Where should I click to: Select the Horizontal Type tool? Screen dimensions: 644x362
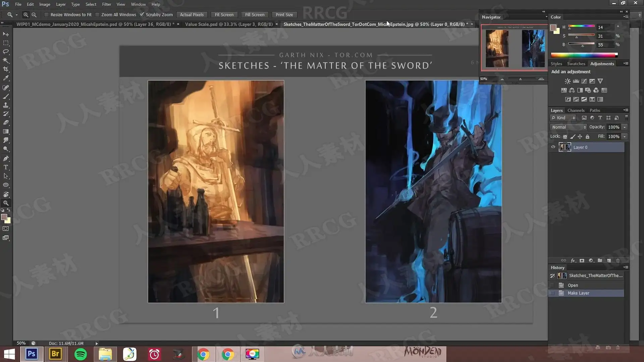(x=6, y=167)
